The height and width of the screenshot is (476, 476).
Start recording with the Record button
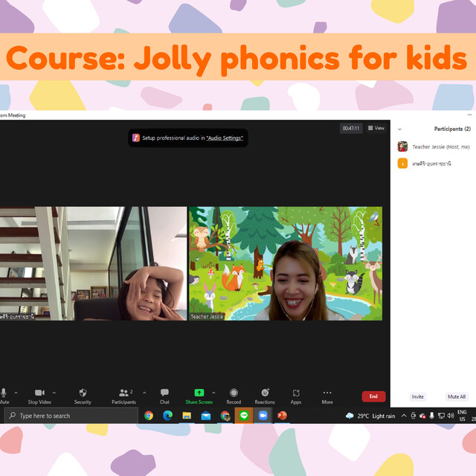(x=234, y=396)
